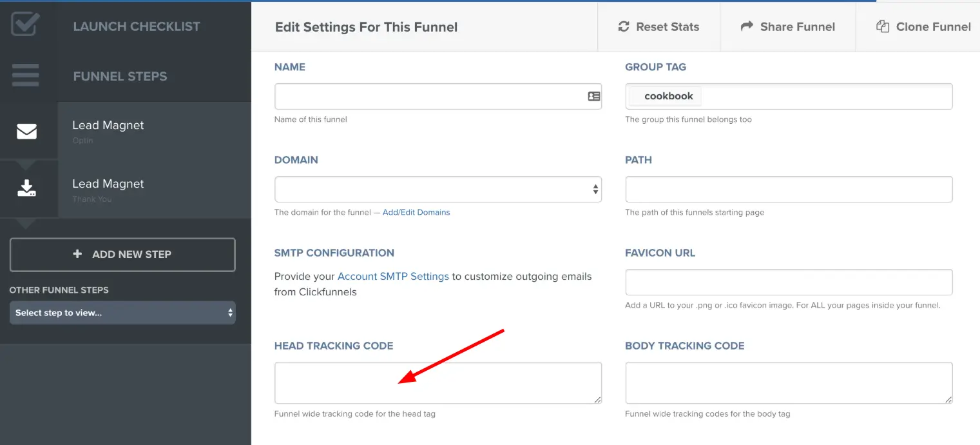Focus the Path input field
980x445 pixels.
788,188
